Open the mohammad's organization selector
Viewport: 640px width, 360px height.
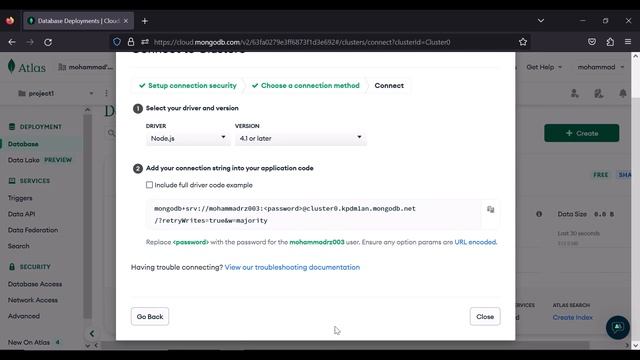[85, 67]
